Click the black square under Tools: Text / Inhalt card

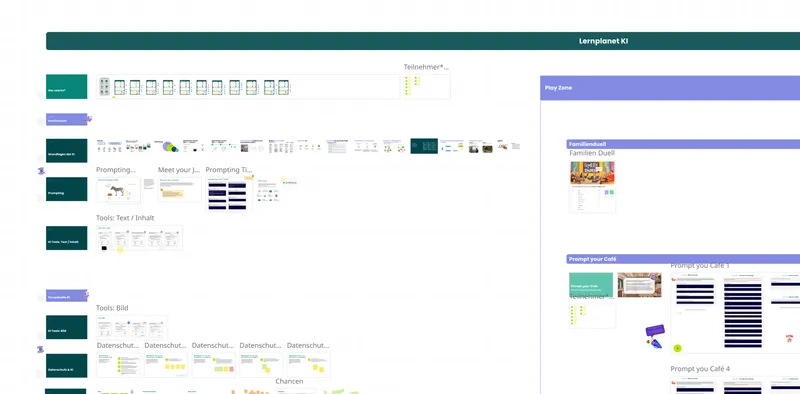104,248
